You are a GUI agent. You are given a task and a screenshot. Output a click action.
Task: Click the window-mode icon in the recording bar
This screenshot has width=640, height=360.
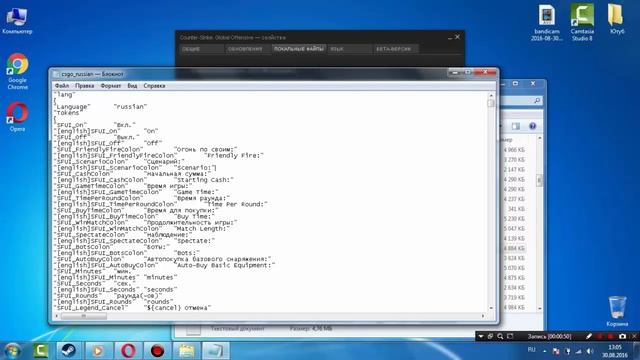[x=490, y=336]
